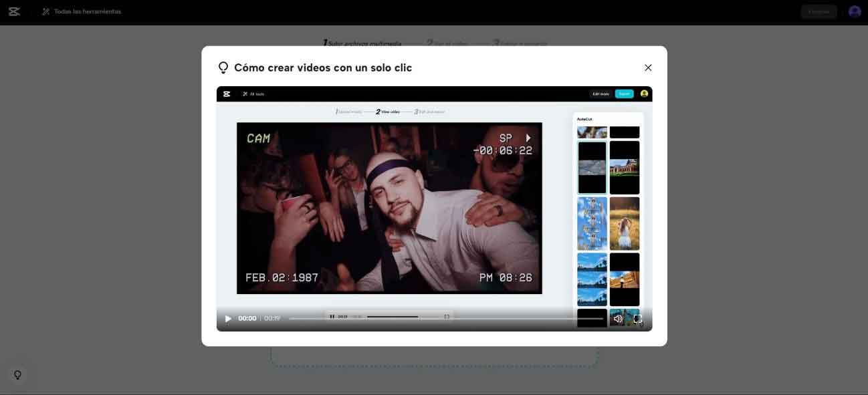Mute the tutorial video sound
The height and width of the screenshot is (395, 868).
pyautogui.click(x=618, y=319)
